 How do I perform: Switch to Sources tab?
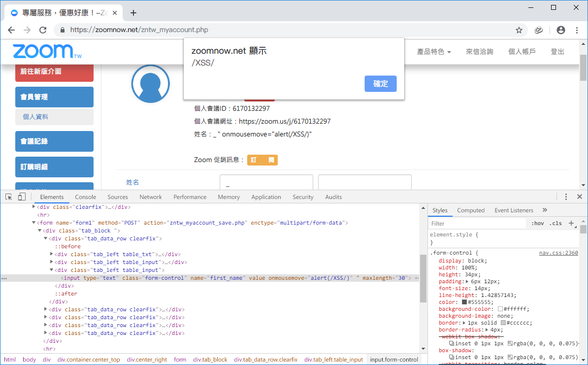[x=118, y=197]
